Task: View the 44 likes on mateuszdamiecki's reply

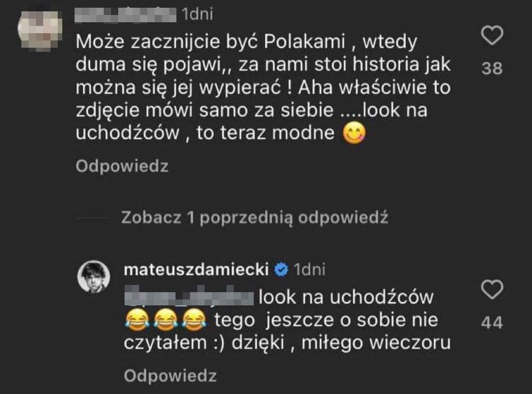Action: tap(492, 323)
